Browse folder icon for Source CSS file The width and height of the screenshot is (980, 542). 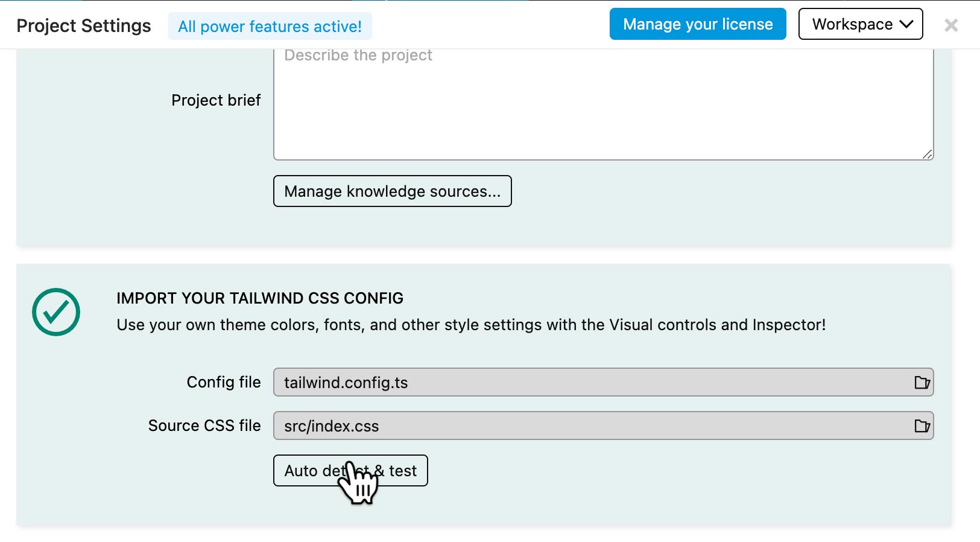click(922, 426)
